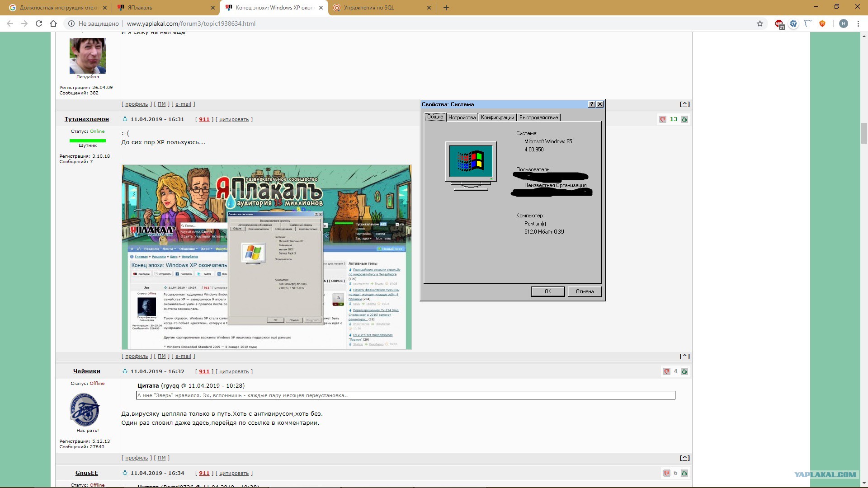Downvote the Чайники post with thumbs-down
The width and height of the screenshot is (868, 488).
[x=667, y=371]
